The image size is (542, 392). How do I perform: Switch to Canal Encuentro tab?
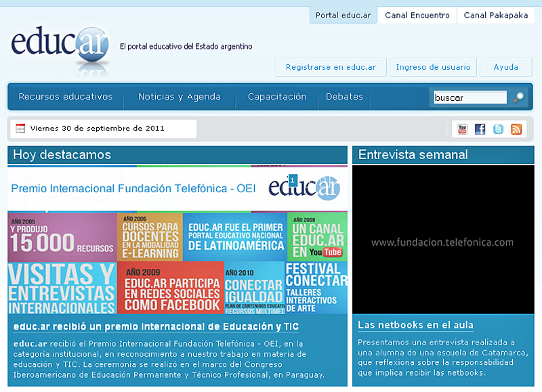(x=417, y=16)
